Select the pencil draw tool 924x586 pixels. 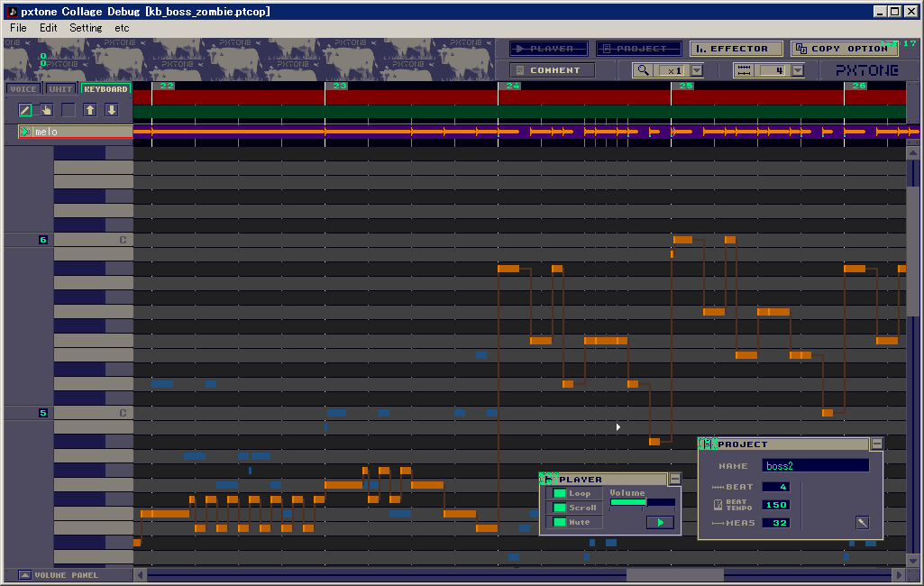[25, 109]
